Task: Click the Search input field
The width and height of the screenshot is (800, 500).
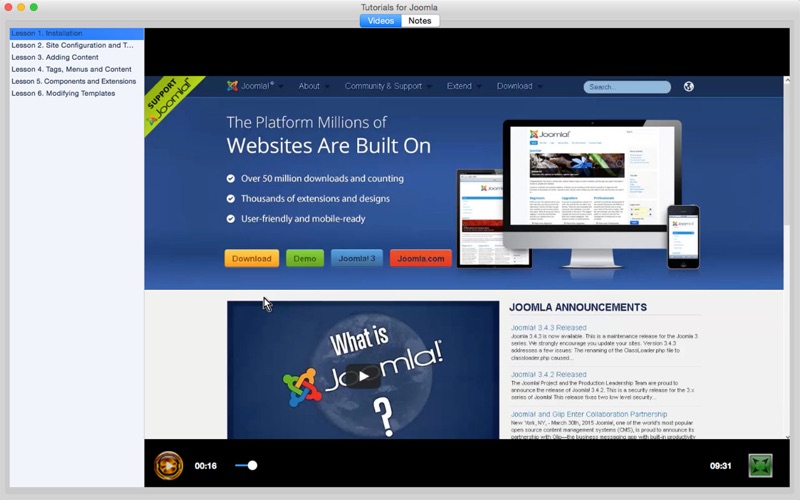Action: pos(627,87)
